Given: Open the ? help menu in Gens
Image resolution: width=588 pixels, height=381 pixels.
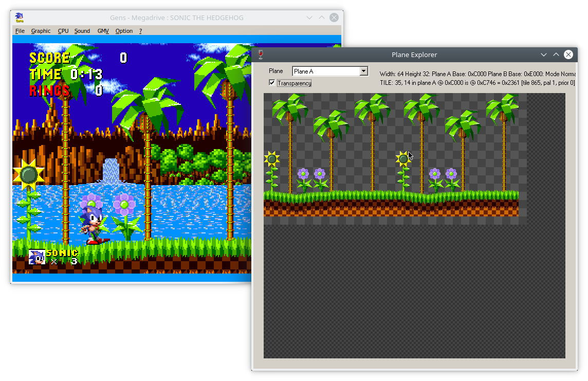Looking at the screenshot, I should [141, 31].
